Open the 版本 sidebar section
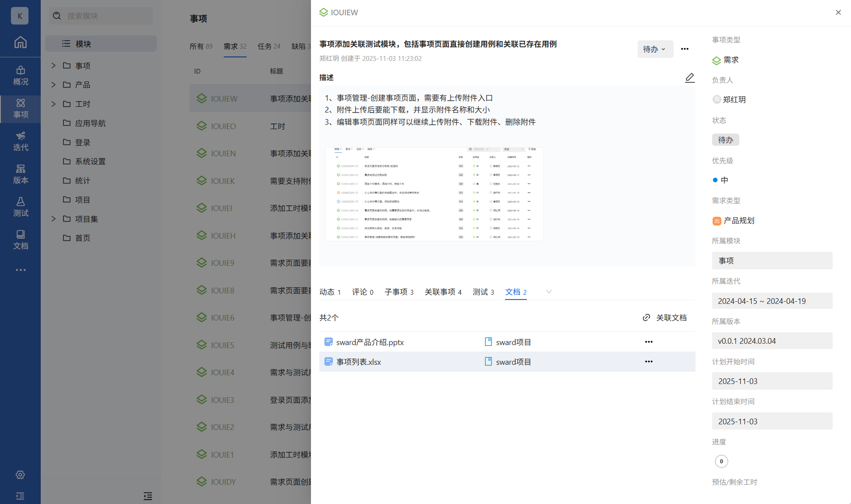 [20, 174]
